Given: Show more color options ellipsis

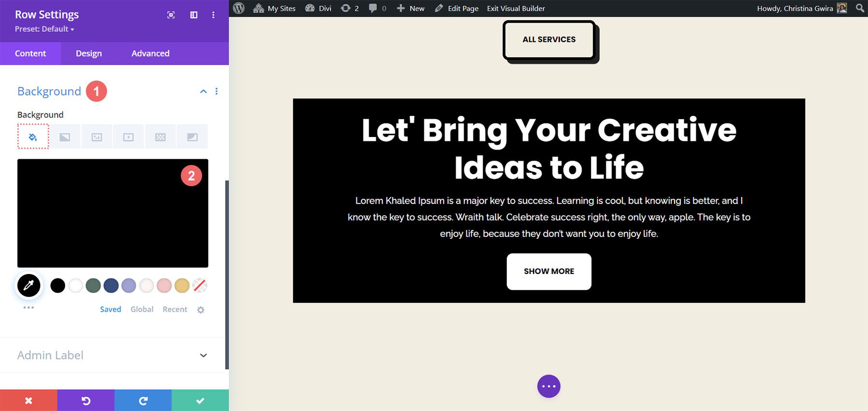Looking at the screenshot, I should 28,307.
